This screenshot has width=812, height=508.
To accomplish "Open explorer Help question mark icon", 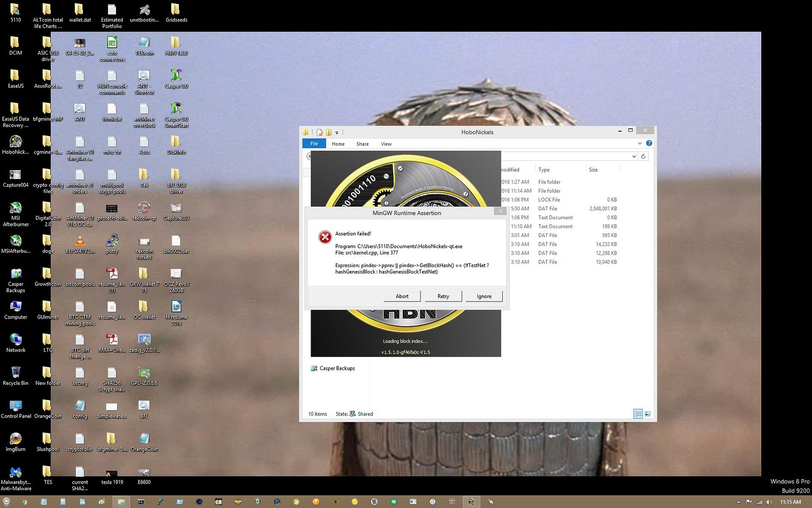I will click(x=649, y=143).
